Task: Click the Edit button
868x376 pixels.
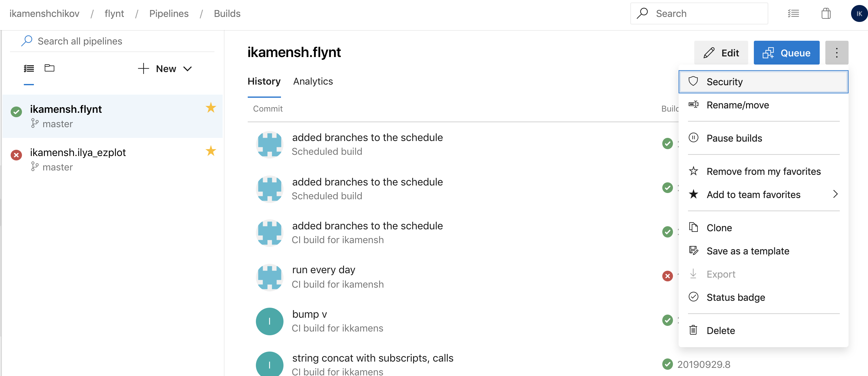Action: tap(721, 53)
